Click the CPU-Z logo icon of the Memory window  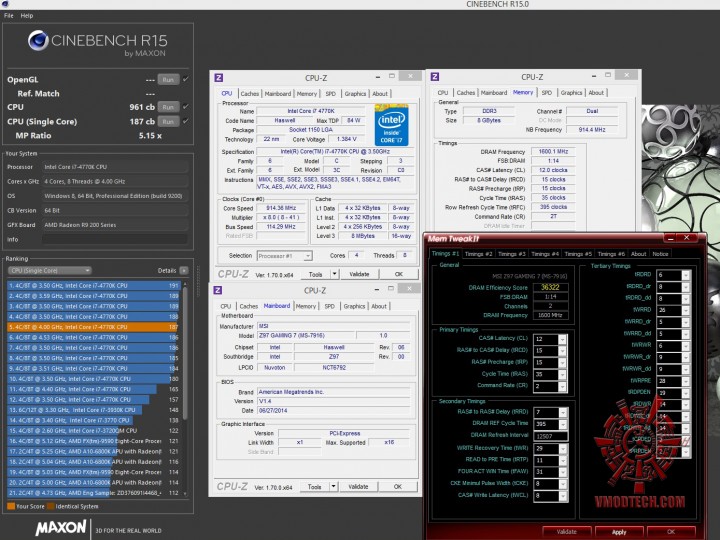435,77
